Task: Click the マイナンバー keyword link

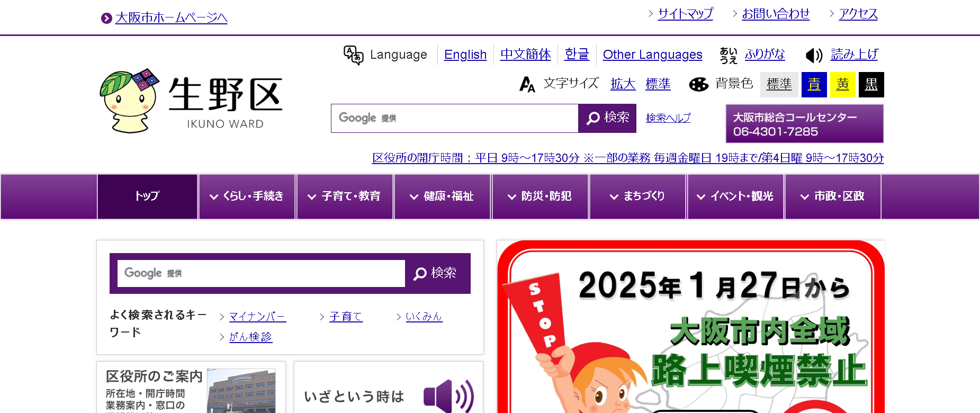Action: click(257, 317)
